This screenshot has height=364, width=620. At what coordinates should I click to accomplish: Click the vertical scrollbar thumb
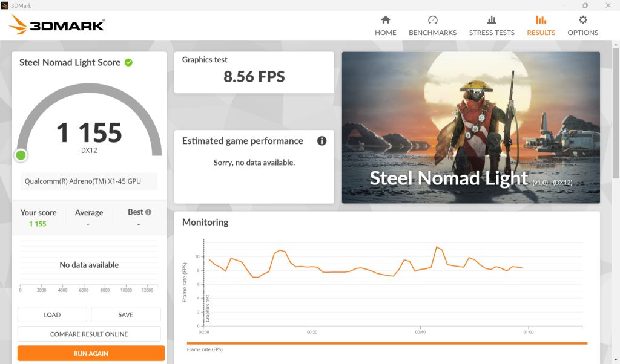pyautogui.click(x=616, y=112)
